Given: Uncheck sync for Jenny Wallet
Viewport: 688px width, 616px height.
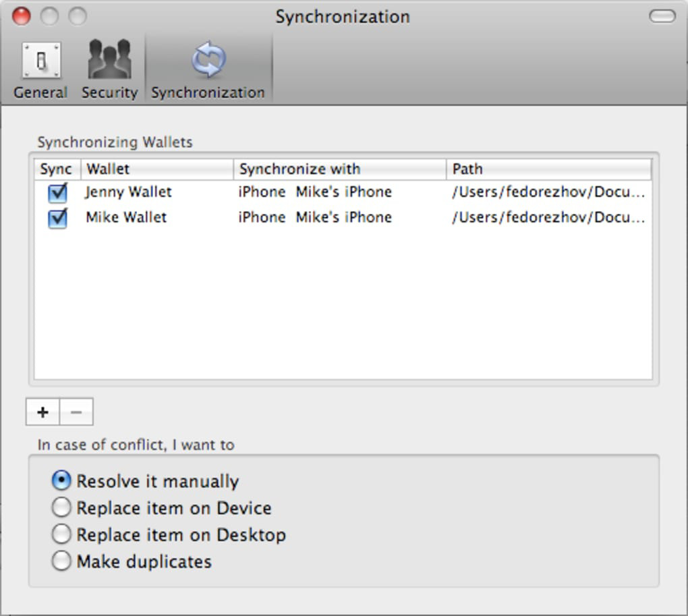Looking at the screenshot, I should coord(58,193).
